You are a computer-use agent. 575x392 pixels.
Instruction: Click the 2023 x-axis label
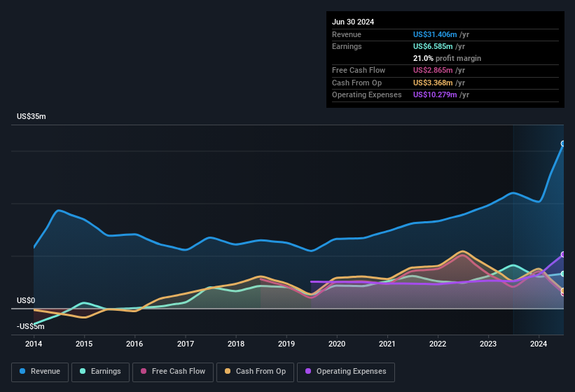pyautogui.click(x=488, y=344)
